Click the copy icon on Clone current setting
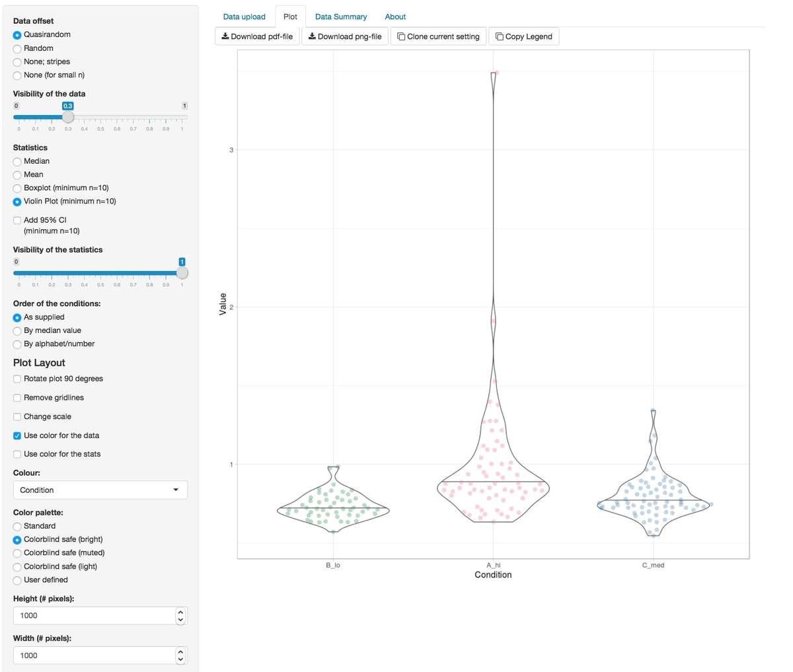The image size is (793, 672). [401, 36]
